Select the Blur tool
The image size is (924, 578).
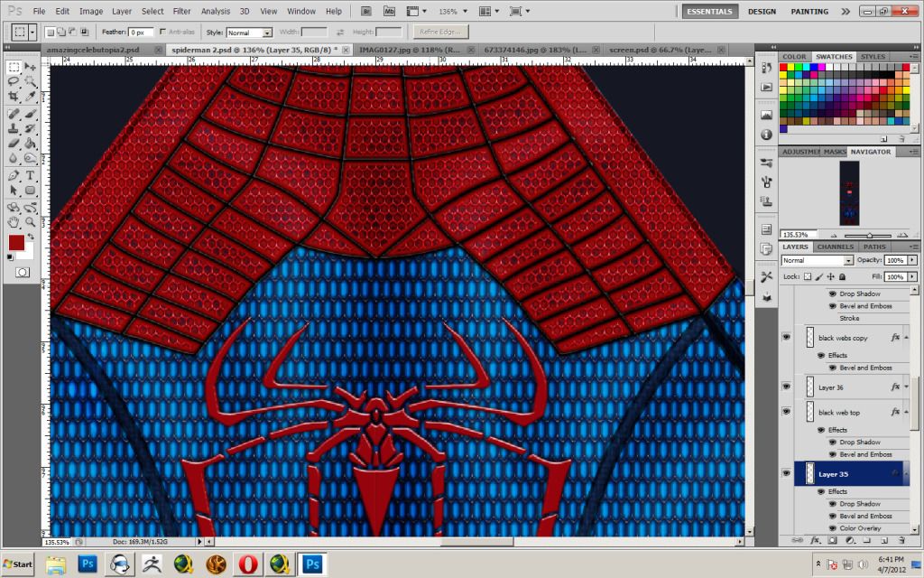pyautogui.click(x=14, y=157)
